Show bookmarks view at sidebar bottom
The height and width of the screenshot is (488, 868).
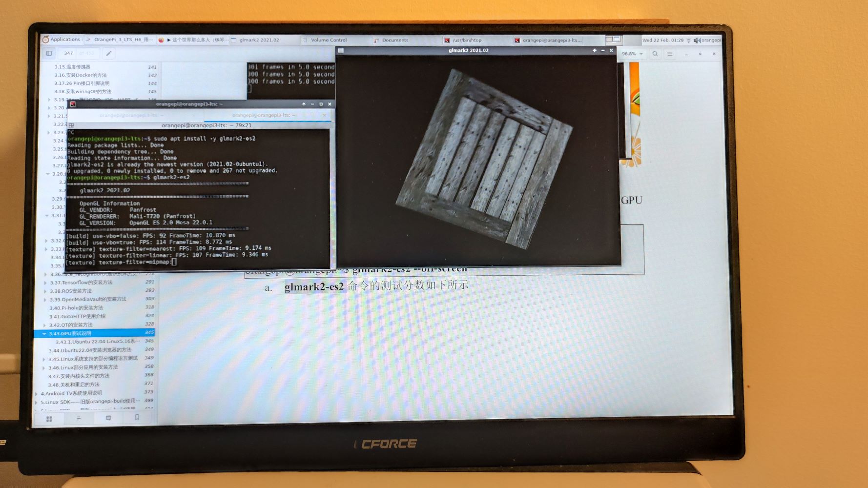click(137, 417)
